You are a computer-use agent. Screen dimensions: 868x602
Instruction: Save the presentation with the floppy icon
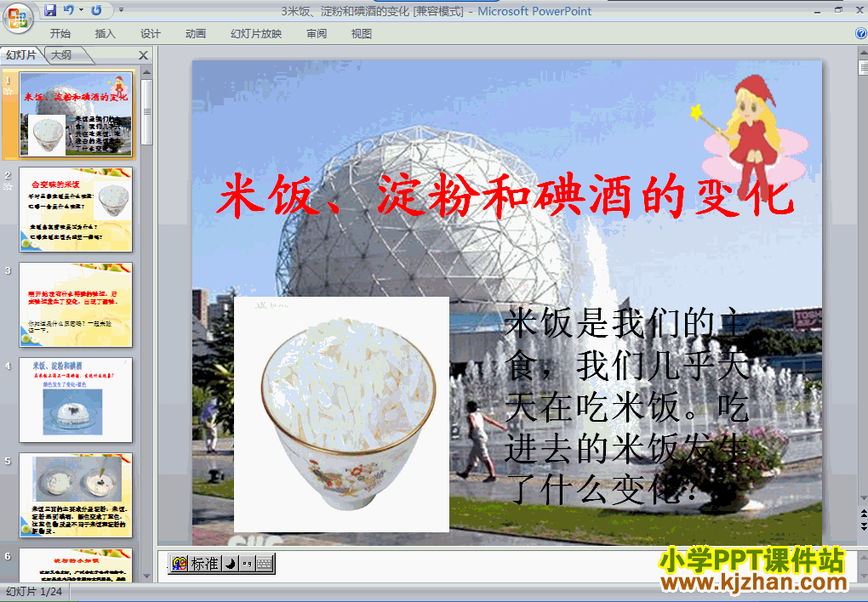tap(50, 10)
